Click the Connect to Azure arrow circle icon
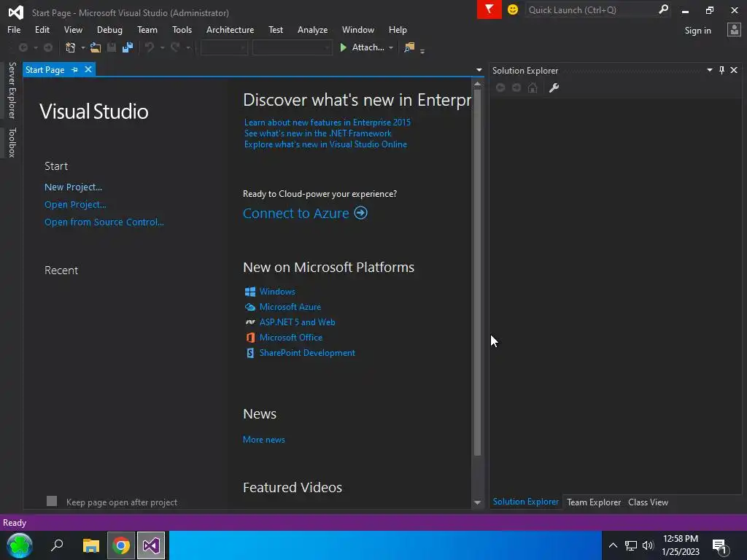The image size is (747, 560). click(360, 212)
